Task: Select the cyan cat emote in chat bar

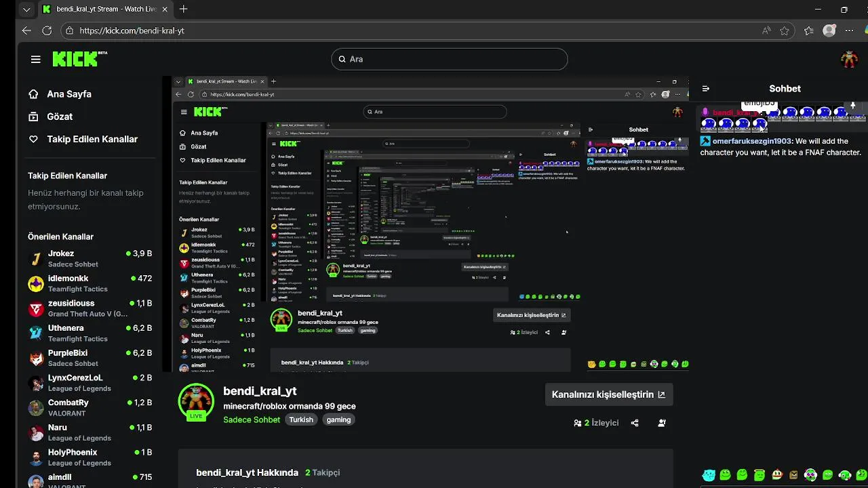Action: pyautogui.click(x=709, y=475)
